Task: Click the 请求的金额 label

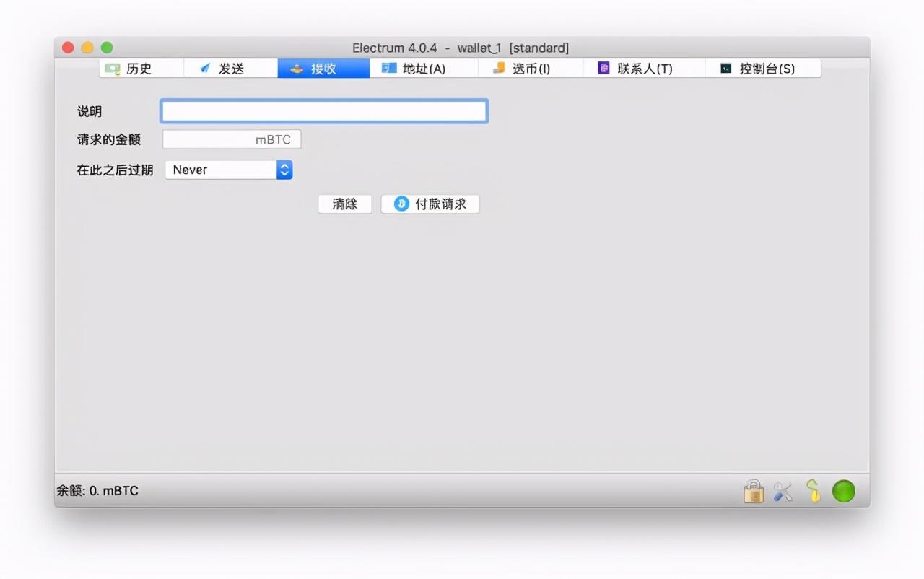Action: [109, 139]
